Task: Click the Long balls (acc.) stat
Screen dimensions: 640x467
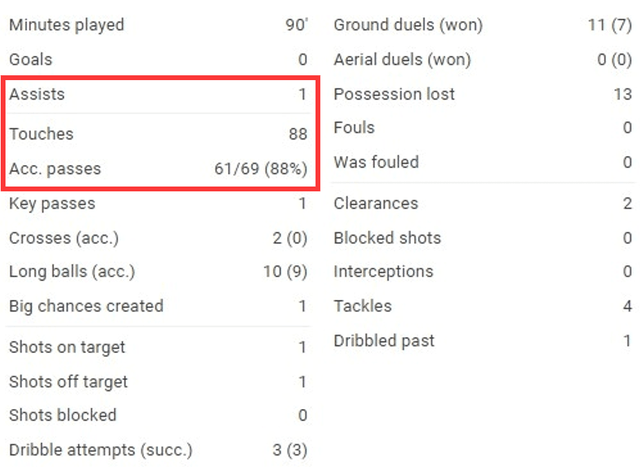Action: [158, 272]
